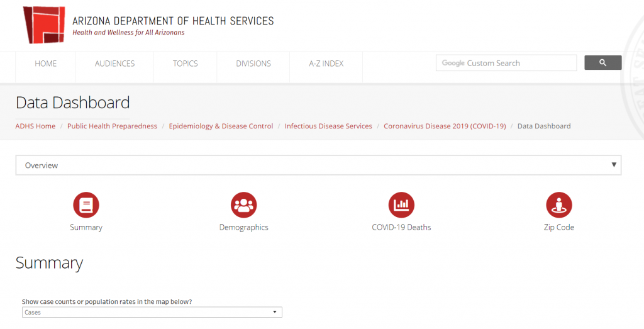The height and width of the screenshot is (329, 644).
Task: Open the Demographics people icon
Action: coord(243,205)
